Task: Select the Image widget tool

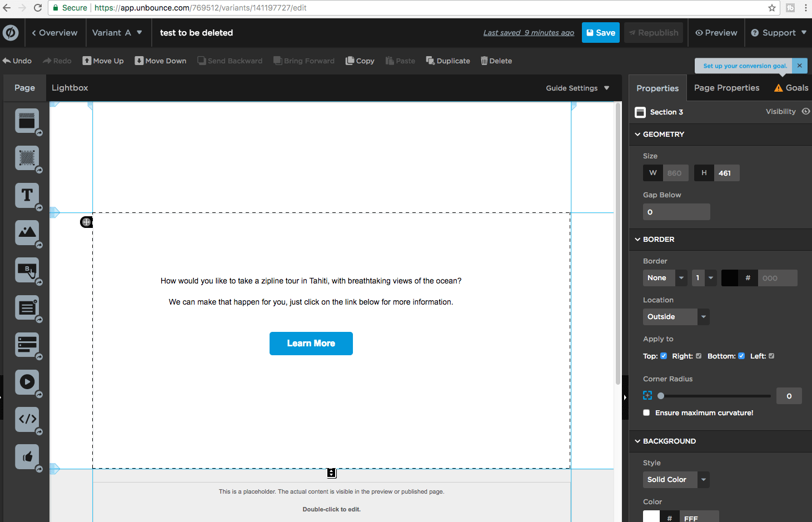Action: point(27,232)
